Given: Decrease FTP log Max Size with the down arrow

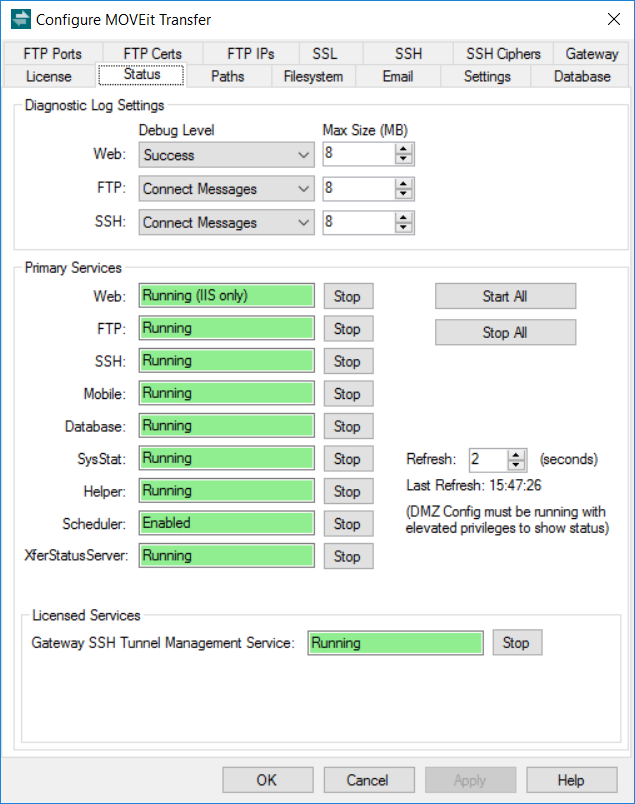Looking at the screenshot, I should [404, 193].
